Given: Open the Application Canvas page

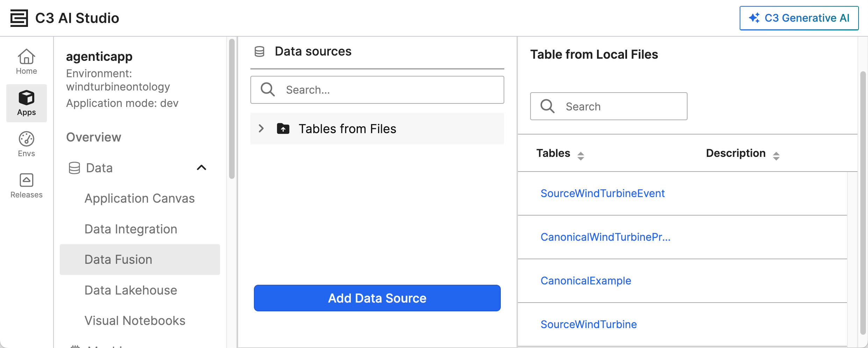Looking at the screenshot, I should 140,198.
